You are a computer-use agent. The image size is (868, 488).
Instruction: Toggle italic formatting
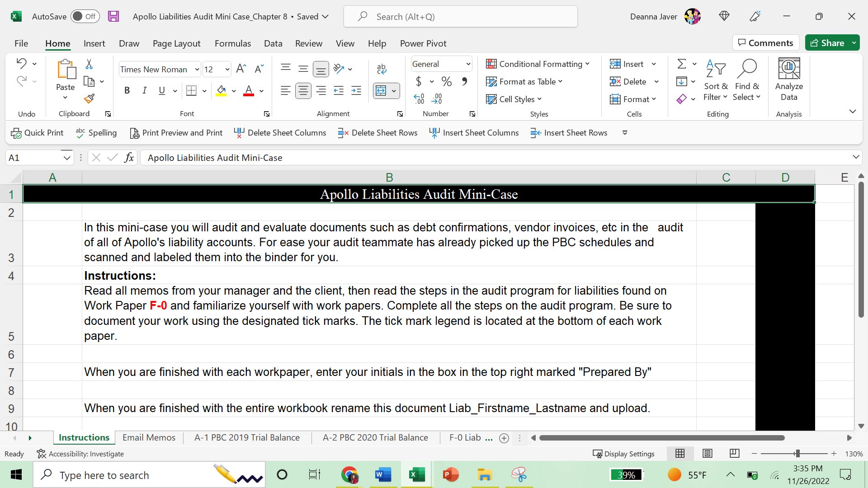[x=144, y=90]
